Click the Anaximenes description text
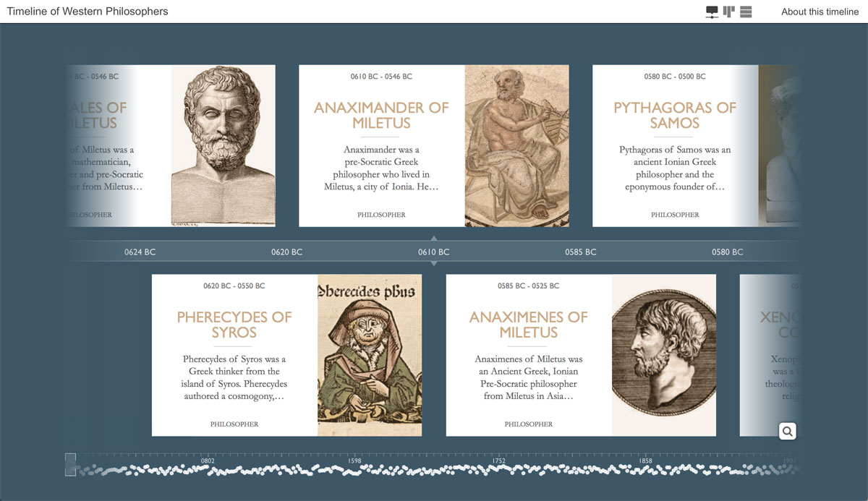Viewport: 868px width, 501px height. click(x=529, y=377)
